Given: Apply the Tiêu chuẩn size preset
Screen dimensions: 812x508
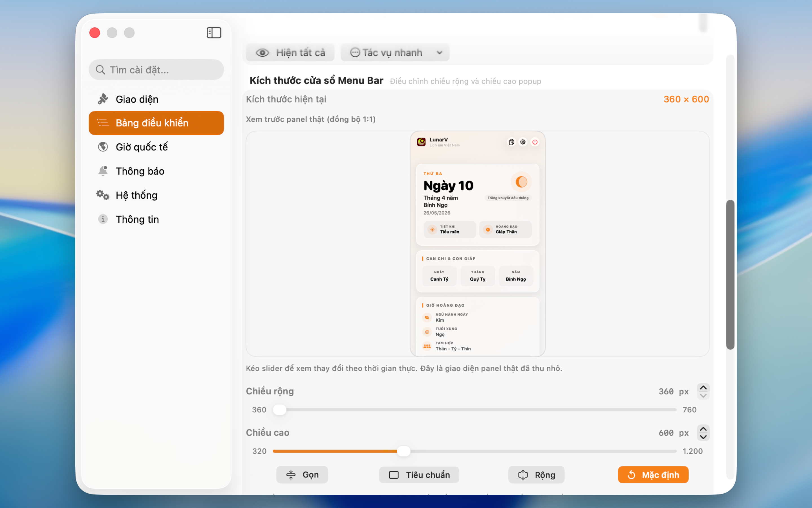Looking at the screenshot, I should [x=419, y=475].
